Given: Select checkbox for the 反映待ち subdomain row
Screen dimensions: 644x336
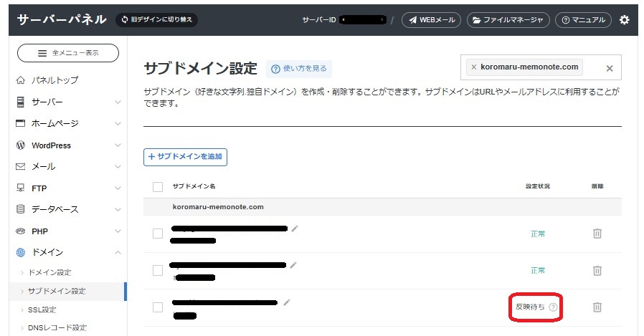Looking at the screenshot, I should [158, 307].
